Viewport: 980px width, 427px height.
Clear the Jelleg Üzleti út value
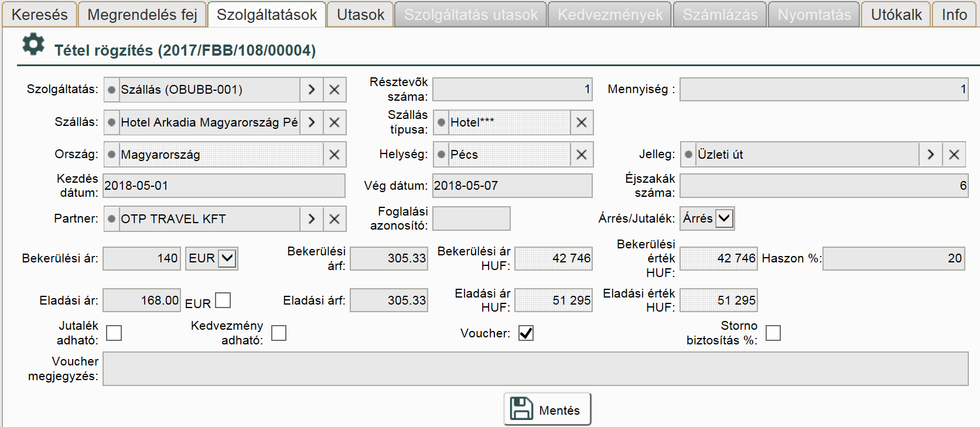pyautogui.click(x=954, y=155)
